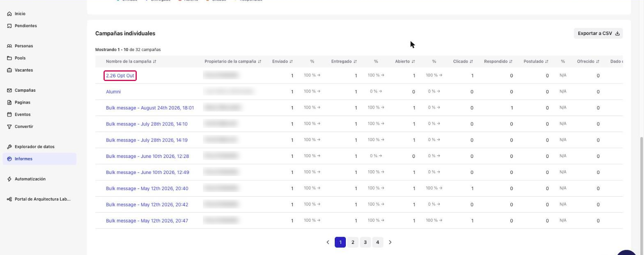
Task: Click the Paginas document icon
Action: coord(9,102)
